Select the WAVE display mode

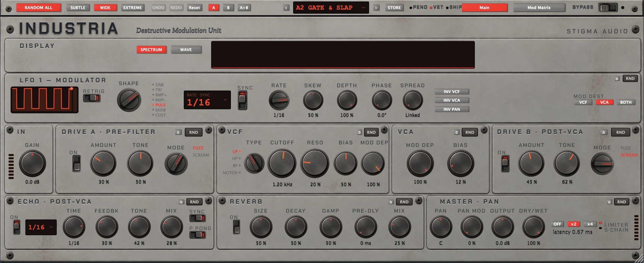tap(186, 50)
